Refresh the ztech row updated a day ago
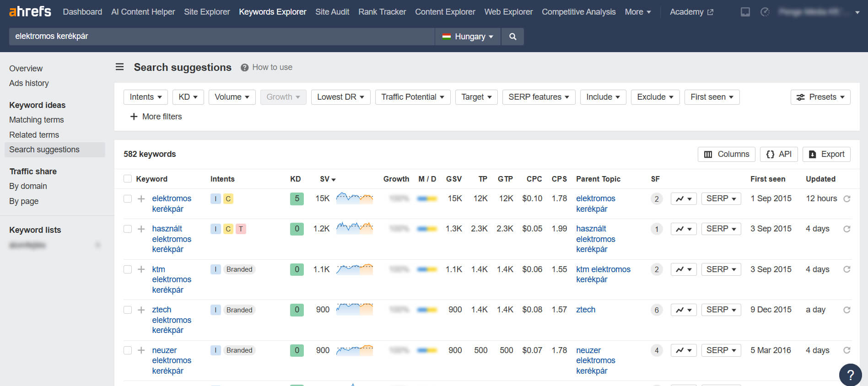 (847, 310)
